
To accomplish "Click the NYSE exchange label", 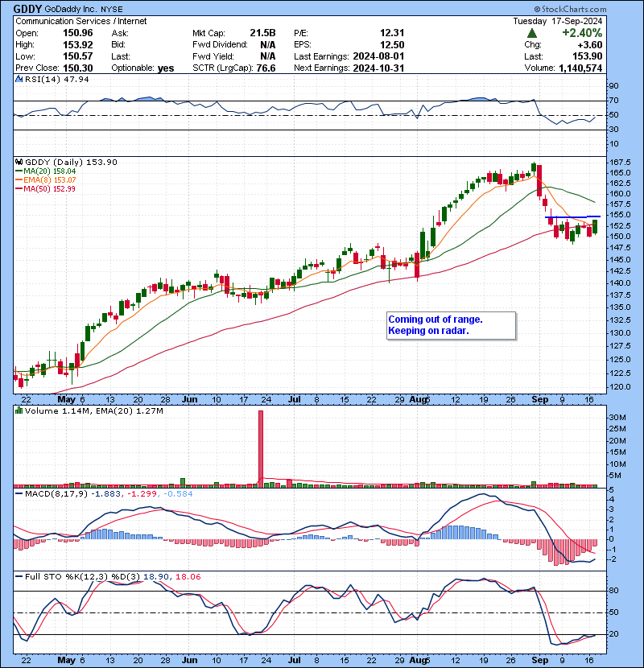I will point(112,10).
